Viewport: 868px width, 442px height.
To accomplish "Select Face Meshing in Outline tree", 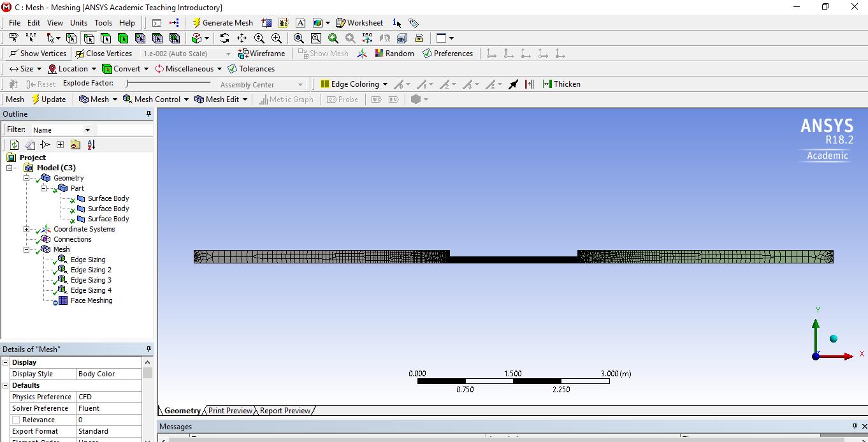I will 91,300.
